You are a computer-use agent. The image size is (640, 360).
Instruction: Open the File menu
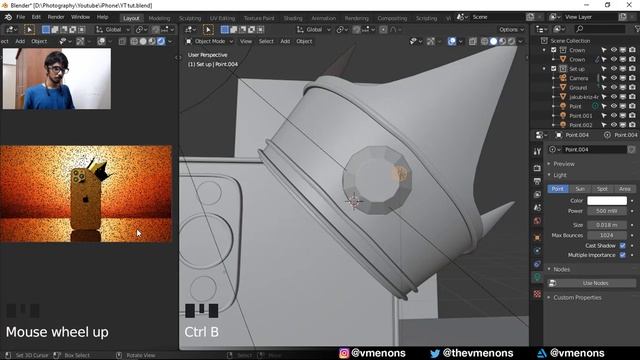point(20,17)
